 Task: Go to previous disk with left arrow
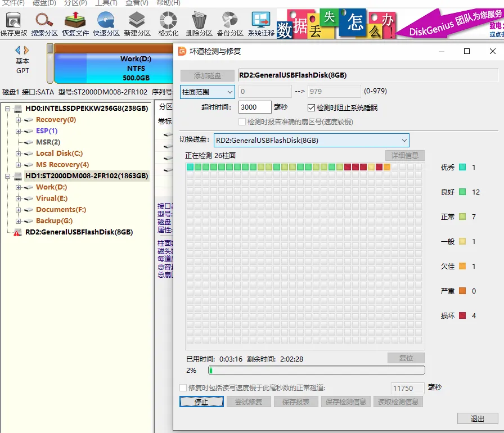17,50
